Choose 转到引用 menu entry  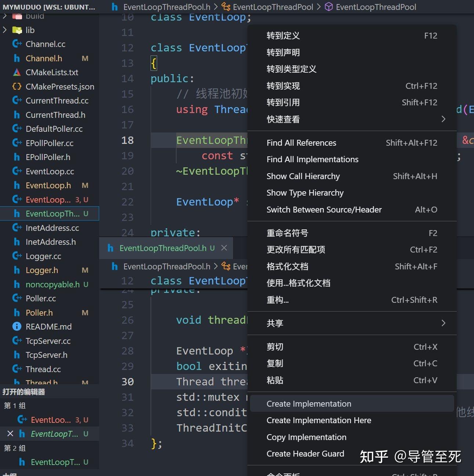point(352,102)
